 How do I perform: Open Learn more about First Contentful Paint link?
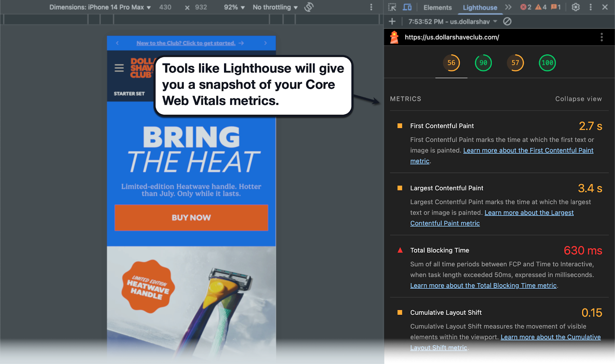[528, 151]
